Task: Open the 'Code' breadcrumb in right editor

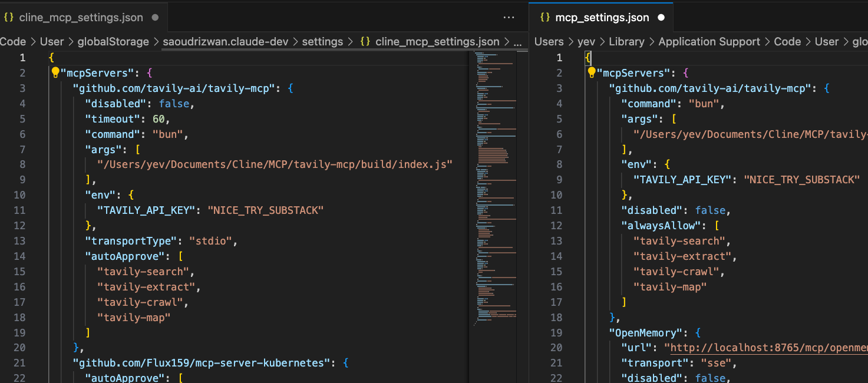Action: [x=787, y=42]
